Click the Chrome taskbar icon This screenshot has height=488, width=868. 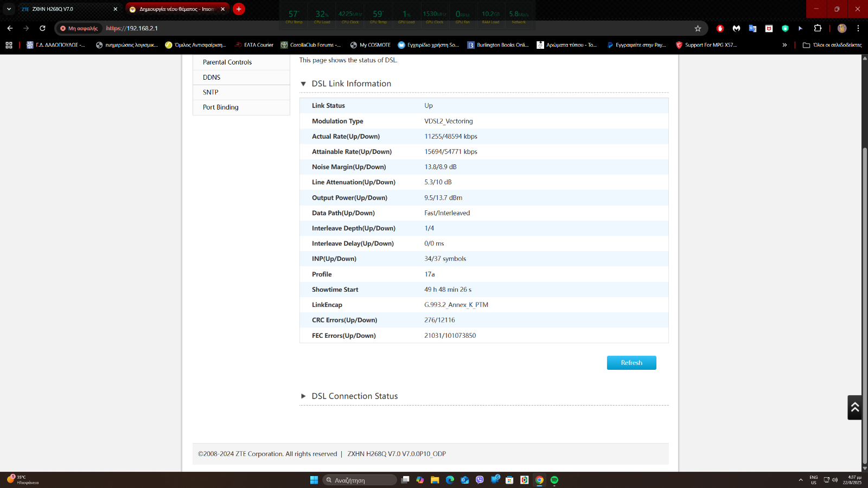click(x=539, y=480)
